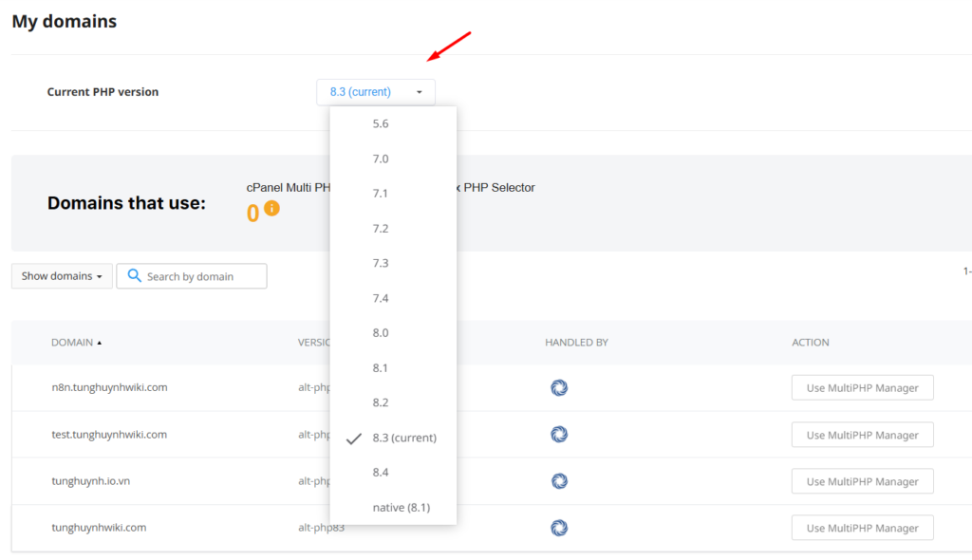Select the native (8.1) option
The width and height of the screenshot is (972, 560).
coord(401,508)
